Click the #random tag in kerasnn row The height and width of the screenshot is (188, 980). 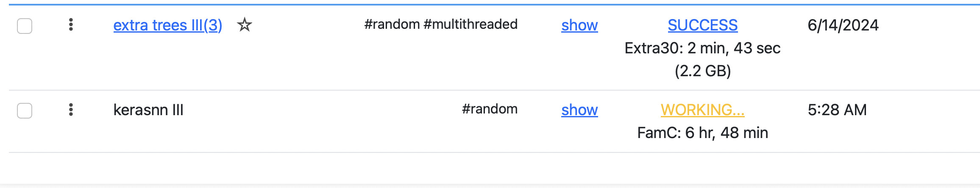tap(490, 109)
